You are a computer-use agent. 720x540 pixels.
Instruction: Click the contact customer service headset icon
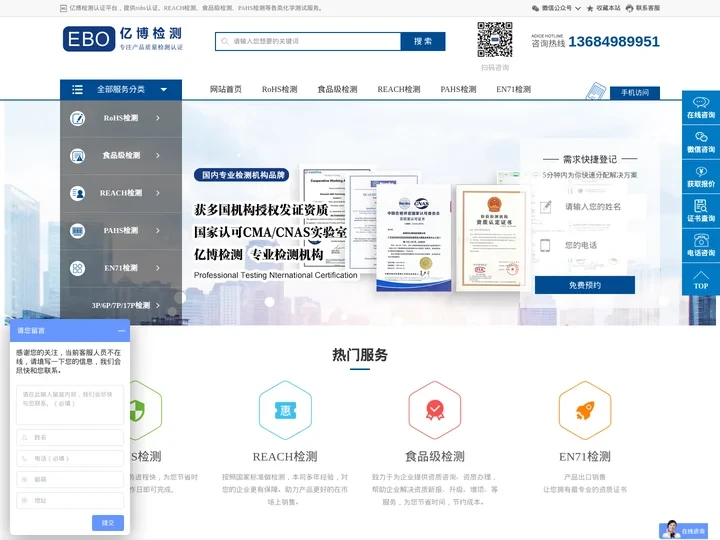point(630,8)
